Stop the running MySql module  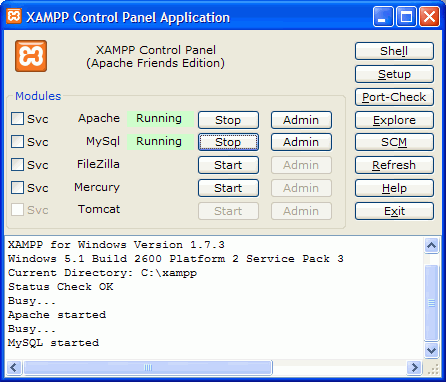coord(228,142)
